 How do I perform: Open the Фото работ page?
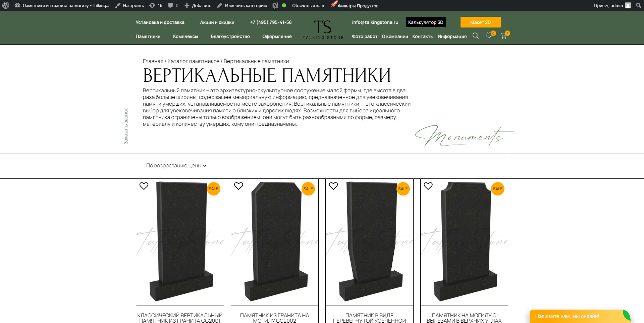pos(365,36)
